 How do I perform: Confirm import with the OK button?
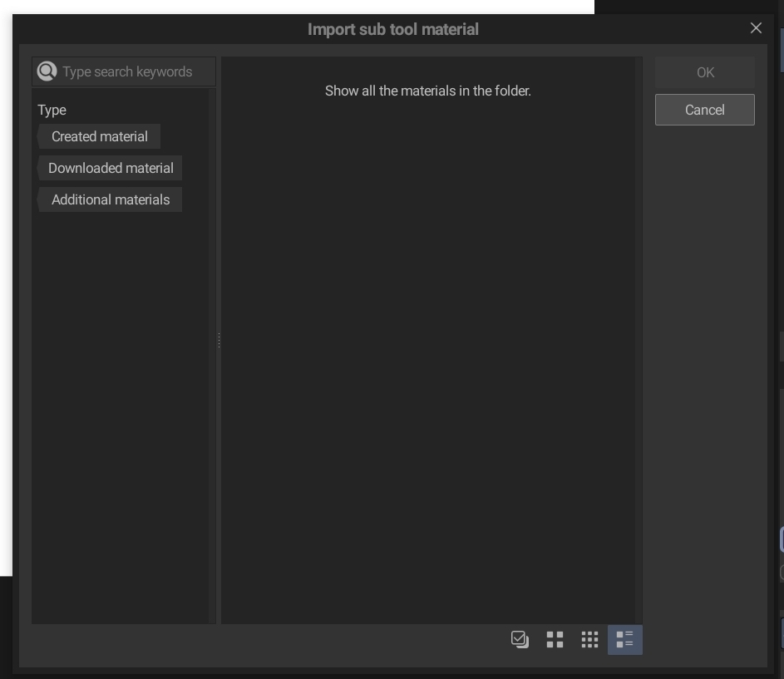(x=705, y=72)
